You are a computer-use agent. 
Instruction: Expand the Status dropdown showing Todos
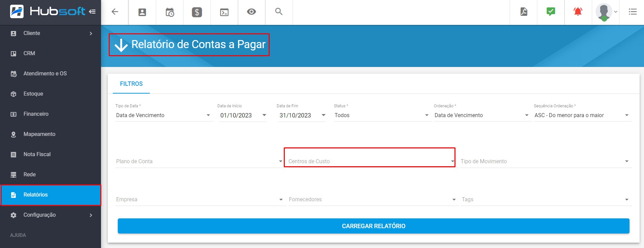pyautogui.click(x=381, y=115)
